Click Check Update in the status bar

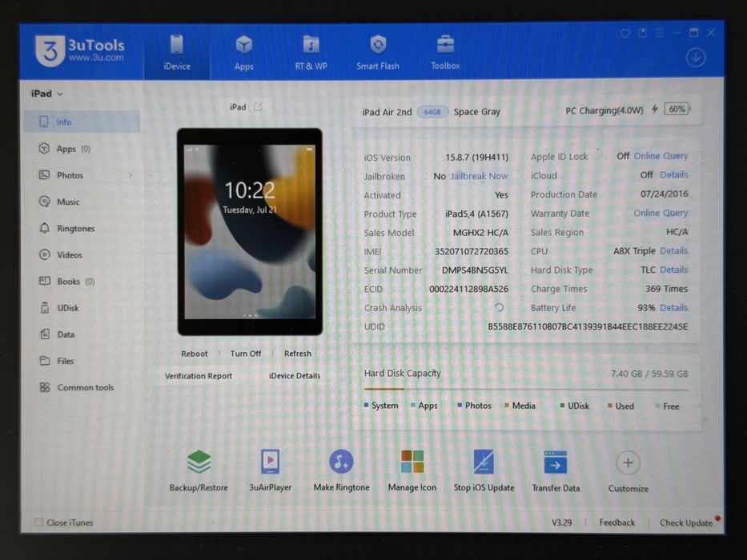[686, 523]
